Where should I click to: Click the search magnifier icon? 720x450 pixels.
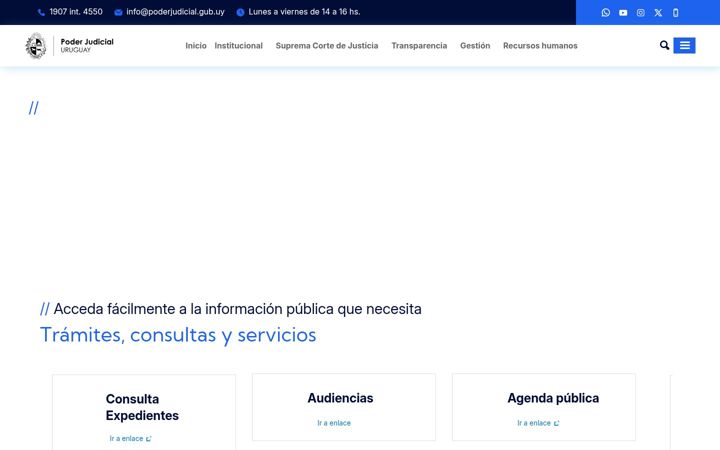click(x=664, y=45)
